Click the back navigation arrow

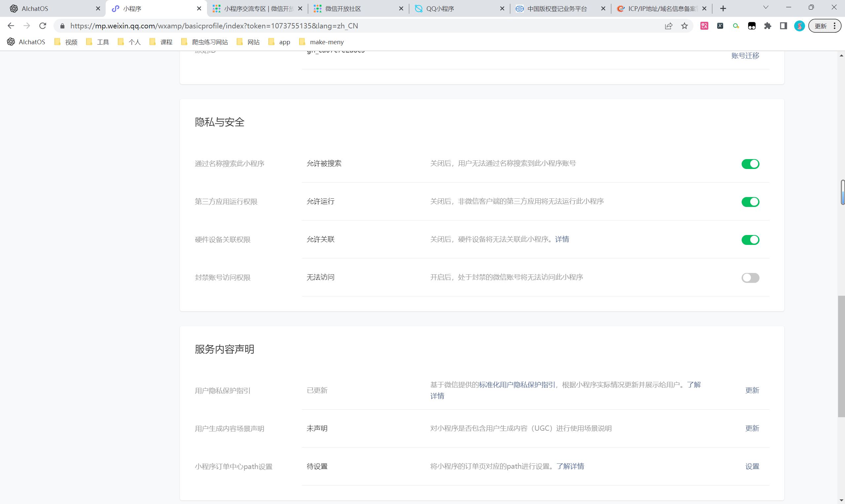point(11,26)
